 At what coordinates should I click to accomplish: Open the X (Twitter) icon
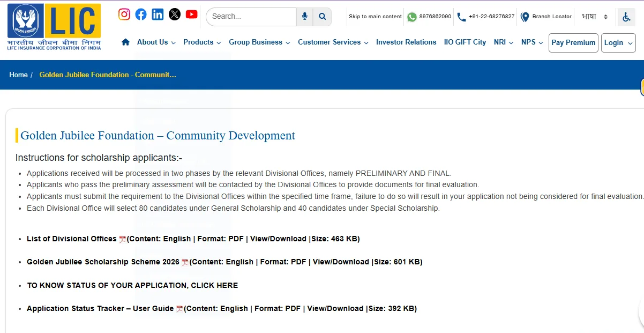[175, 14]
